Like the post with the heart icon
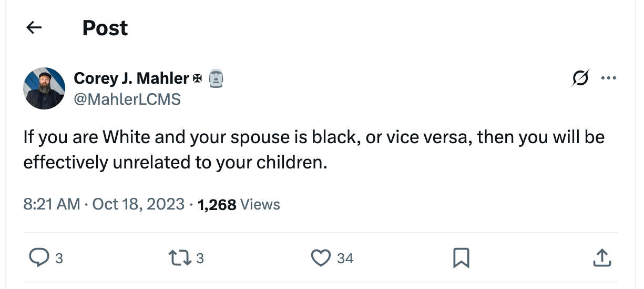This screenshot has width=644, height=289. (x=320, y=258)
